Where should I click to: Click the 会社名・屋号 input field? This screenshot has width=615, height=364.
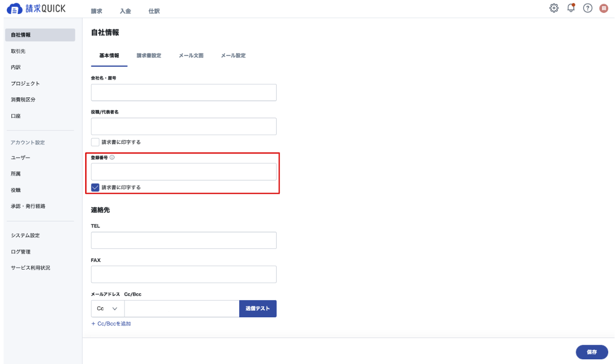pos(184,92)
